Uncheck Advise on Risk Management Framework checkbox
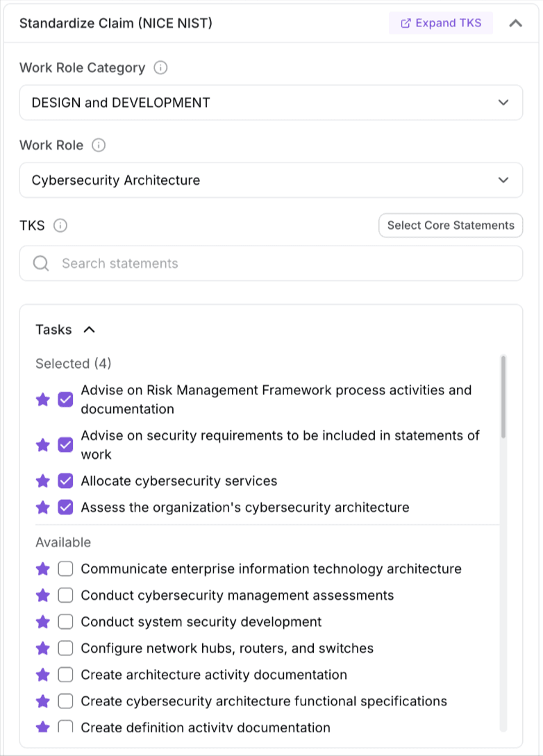Image resolution: width=543 pixels, height=756 pixels. (65, 400)
